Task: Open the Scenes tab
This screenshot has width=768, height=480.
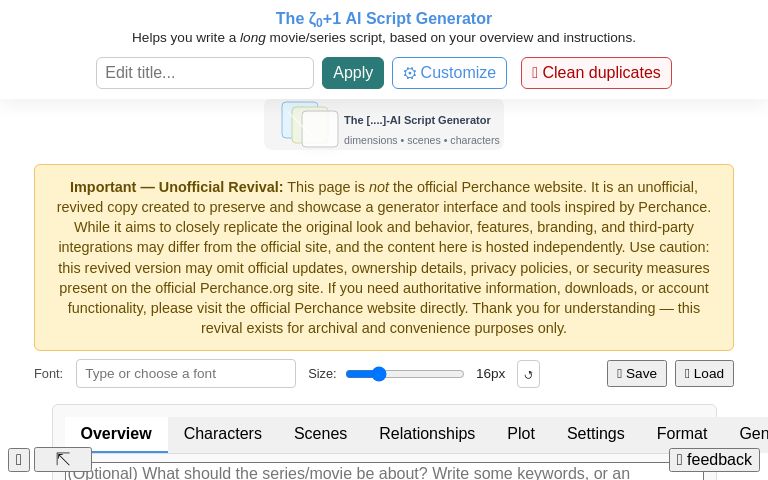Action: pyautogui.click(x=320, y=433)
